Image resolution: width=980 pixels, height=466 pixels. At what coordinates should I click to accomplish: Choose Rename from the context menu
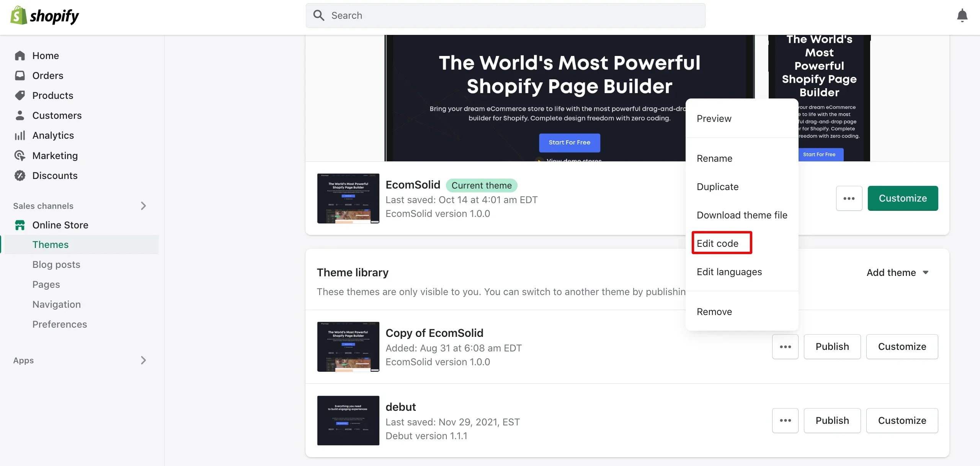(x=742, y=158)
